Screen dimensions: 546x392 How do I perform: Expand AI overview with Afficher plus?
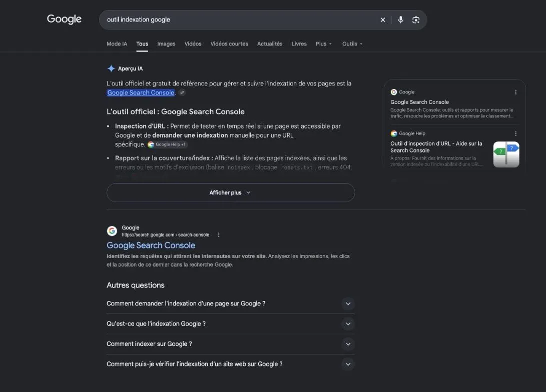[x=231, y=192]
